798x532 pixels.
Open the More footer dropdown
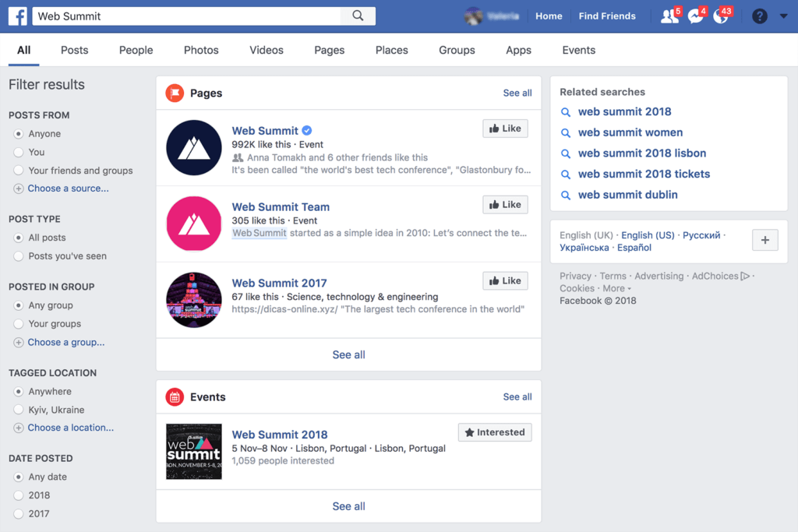pos(617,288)
